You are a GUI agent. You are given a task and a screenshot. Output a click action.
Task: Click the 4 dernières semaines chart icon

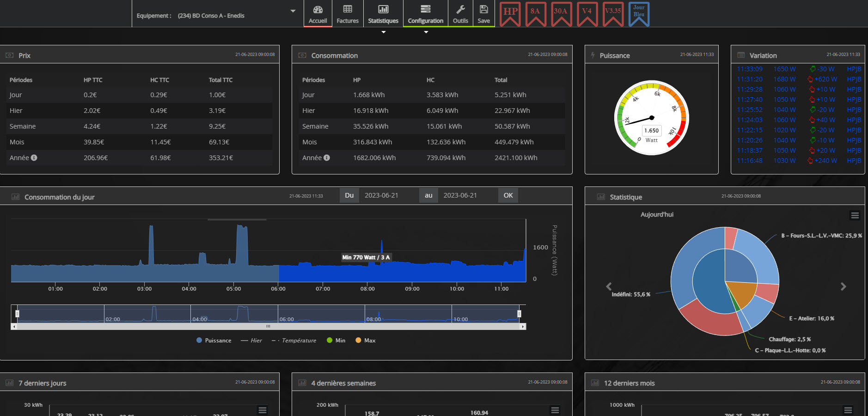[x=302, y=383]
